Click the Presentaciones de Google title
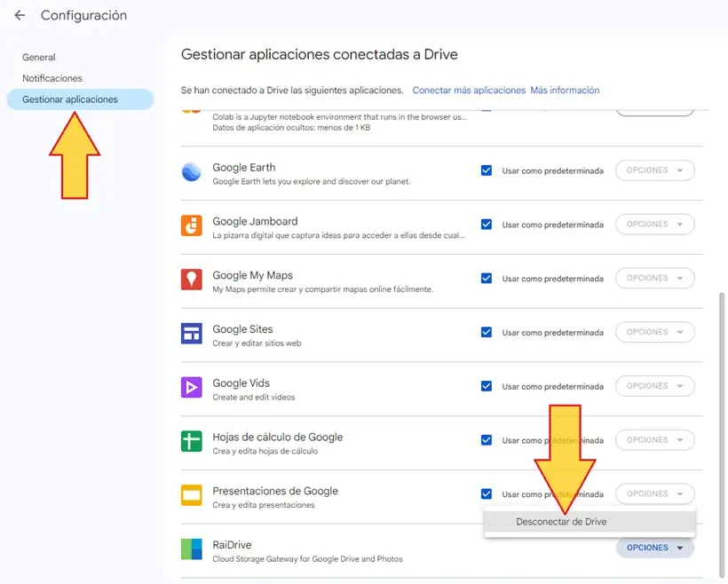This screenshot has width=728, height=584. pos(275,491)
